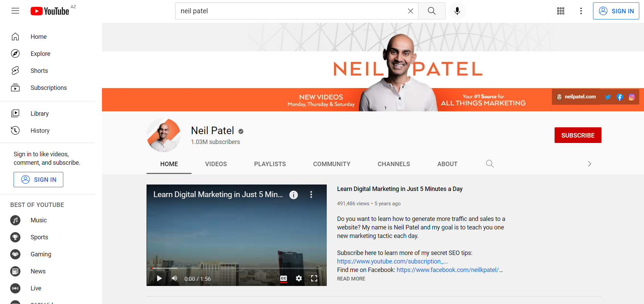Viewport: 644px width, 304px height.
Task: Open the three-dot settings menu
Action: coord(581,11)
